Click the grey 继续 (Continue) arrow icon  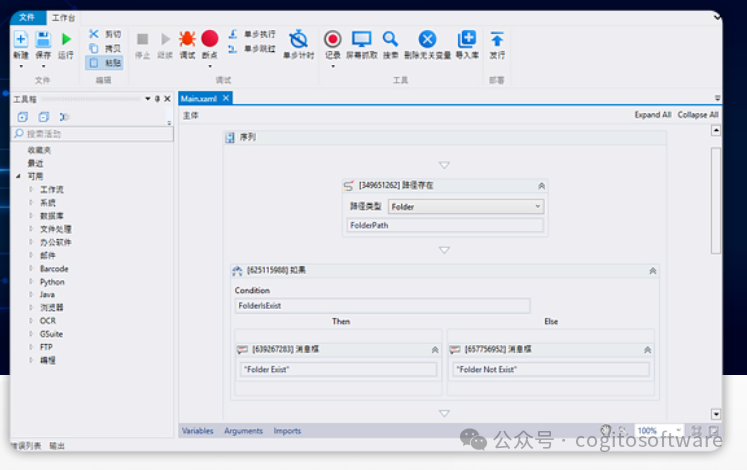click(165, 39)
